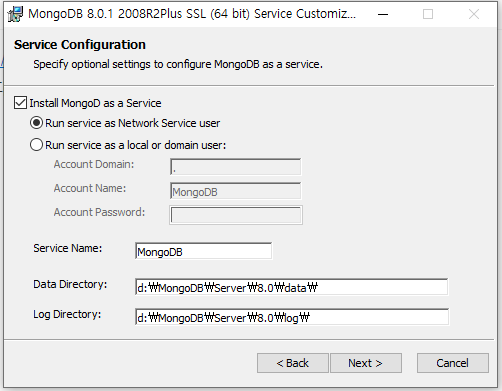Click the window title text MongoDB 8.0.1

[192, 14]
